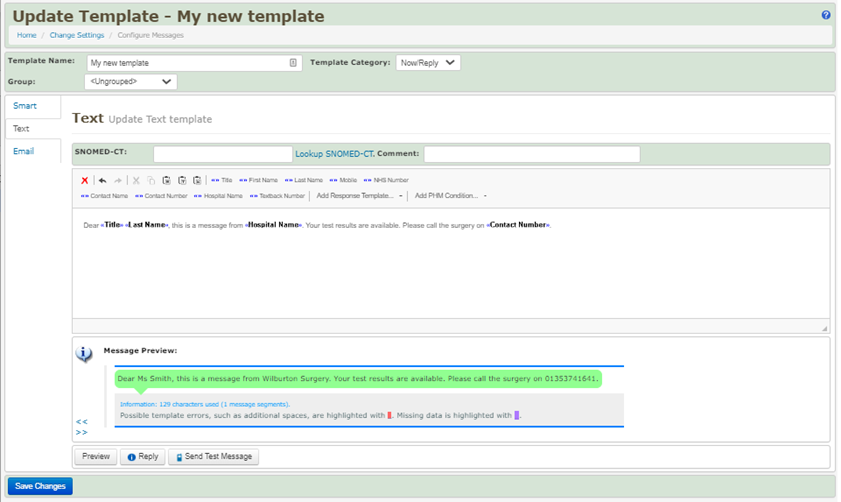841x502 pixels.
Task: Expand Add PHM Condition dropdown
Action: click(450, 196)
